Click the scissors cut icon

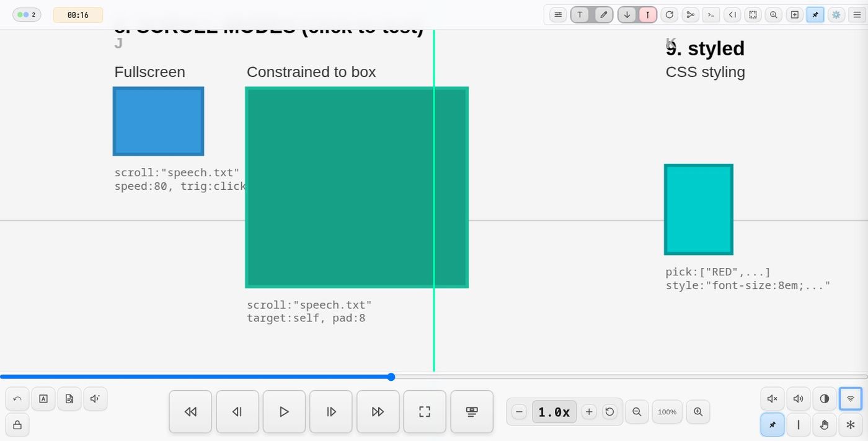tap(690, 15)
